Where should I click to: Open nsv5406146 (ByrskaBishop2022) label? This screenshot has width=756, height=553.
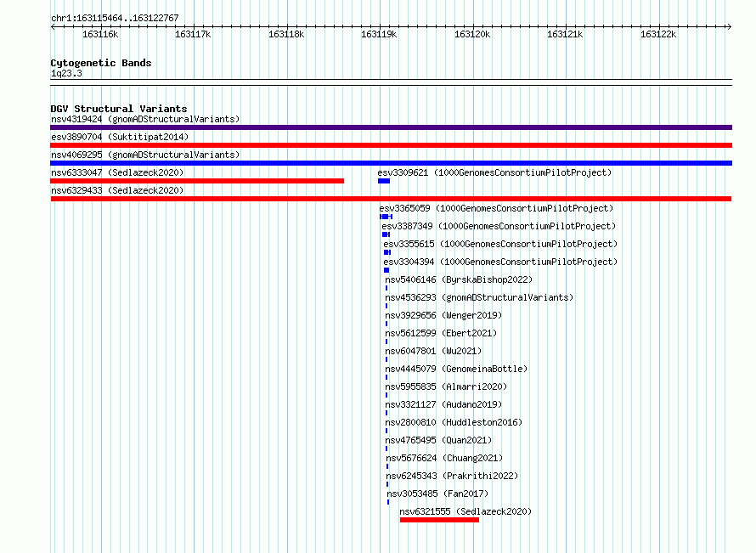tap(459, 279)
